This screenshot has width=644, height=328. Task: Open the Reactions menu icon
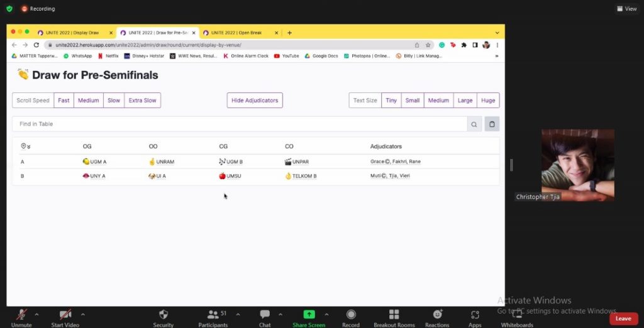(437, 315)
